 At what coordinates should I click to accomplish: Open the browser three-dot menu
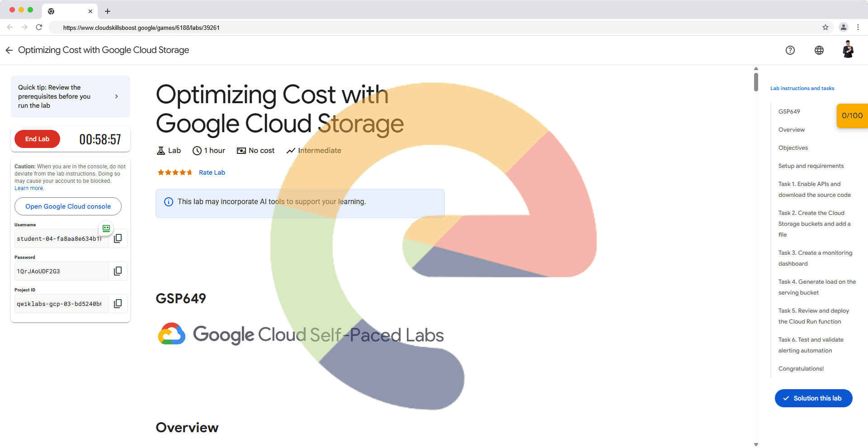click(x=858, y=27)
